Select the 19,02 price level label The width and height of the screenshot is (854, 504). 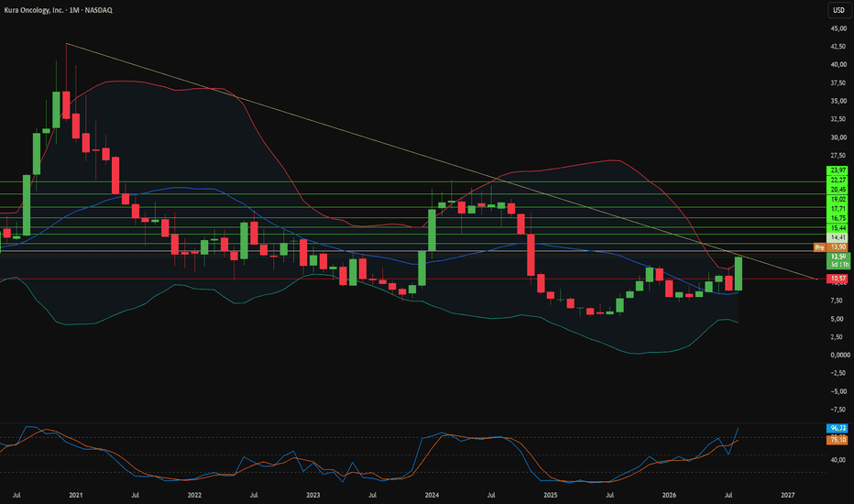[x=838, y=200]
